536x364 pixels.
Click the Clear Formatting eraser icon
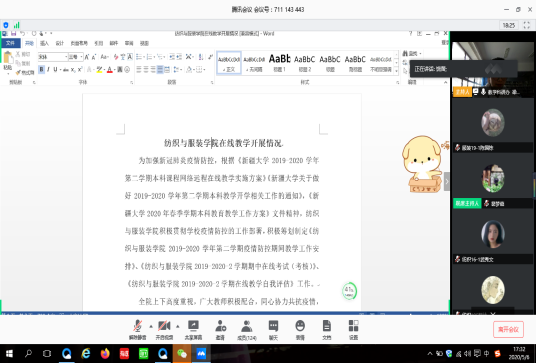coord(116,57)
